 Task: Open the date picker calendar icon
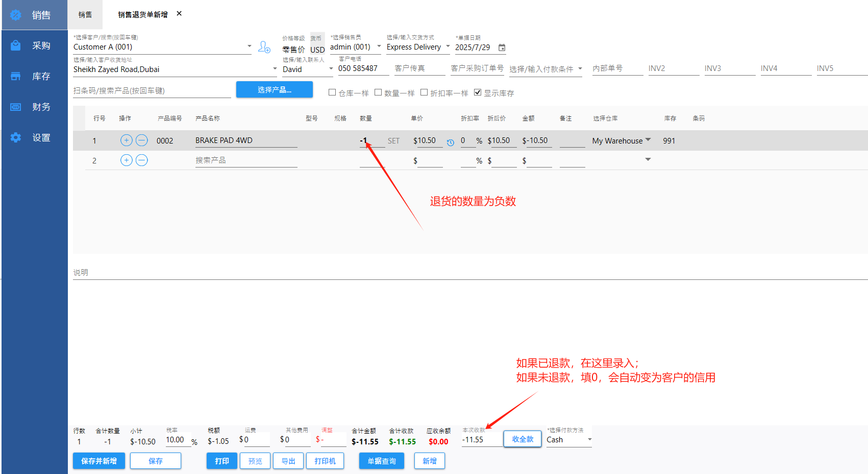pyautogui.click(x=502, y=48)
